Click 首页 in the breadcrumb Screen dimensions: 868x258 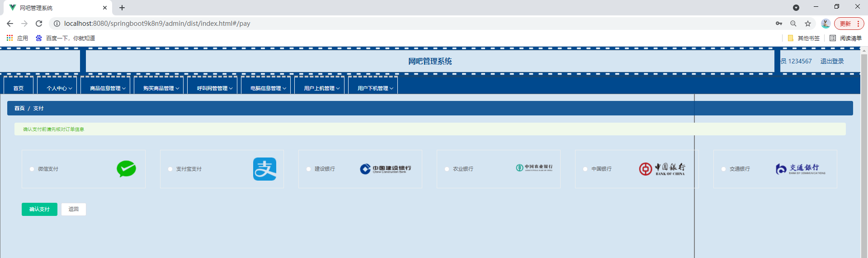coord(19,108)
